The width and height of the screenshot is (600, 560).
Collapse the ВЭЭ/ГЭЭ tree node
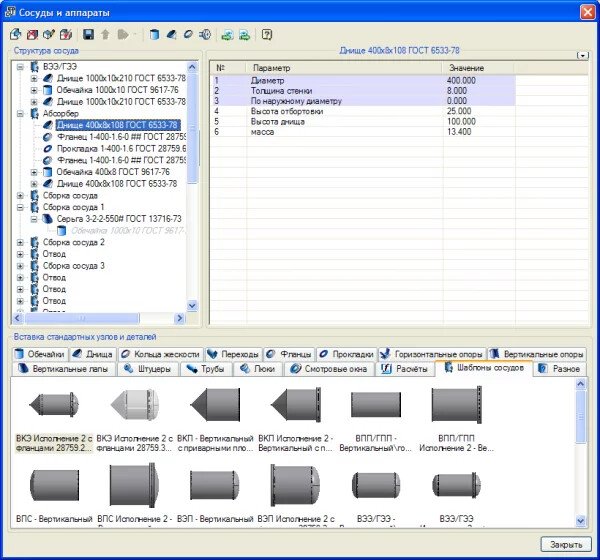pyautogui.click(x=21, y=66)
